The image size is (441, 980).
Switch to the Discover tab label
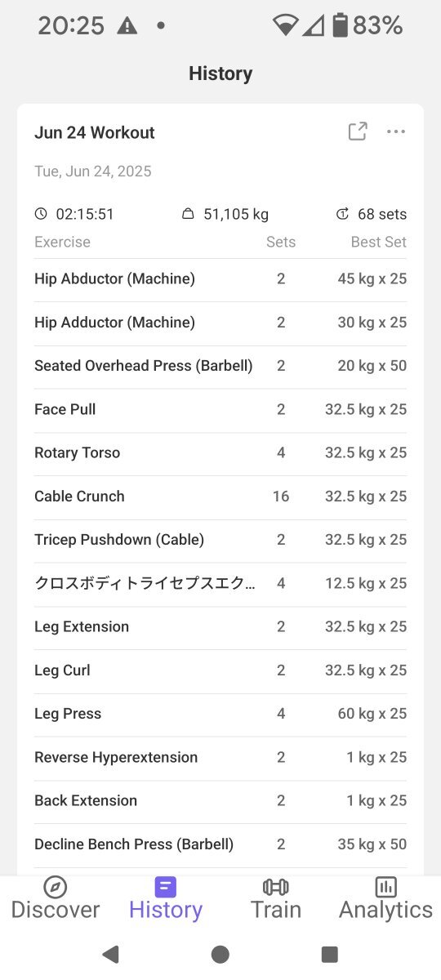tap(56, 910)
